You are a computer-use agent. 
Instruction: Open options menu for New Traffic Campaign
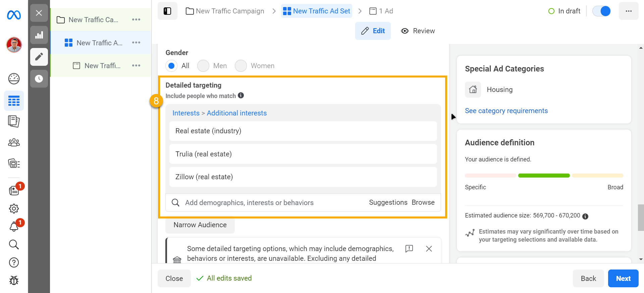[136, 19]
